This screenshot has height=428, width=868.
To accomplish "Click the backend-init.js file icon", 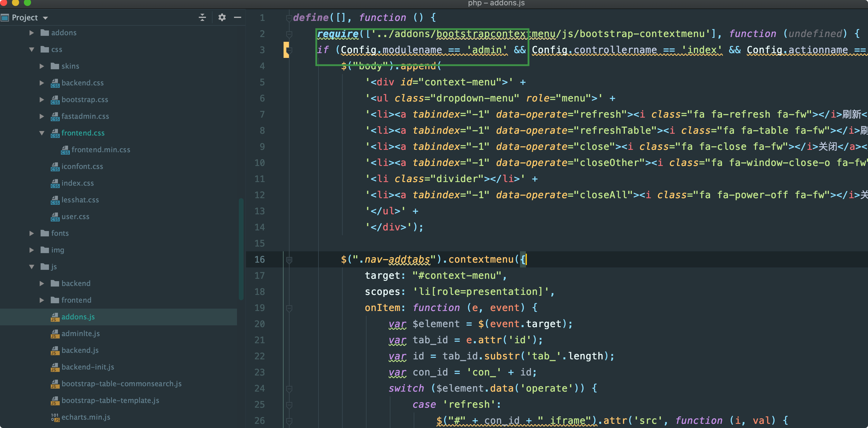I will click(55, 367).
